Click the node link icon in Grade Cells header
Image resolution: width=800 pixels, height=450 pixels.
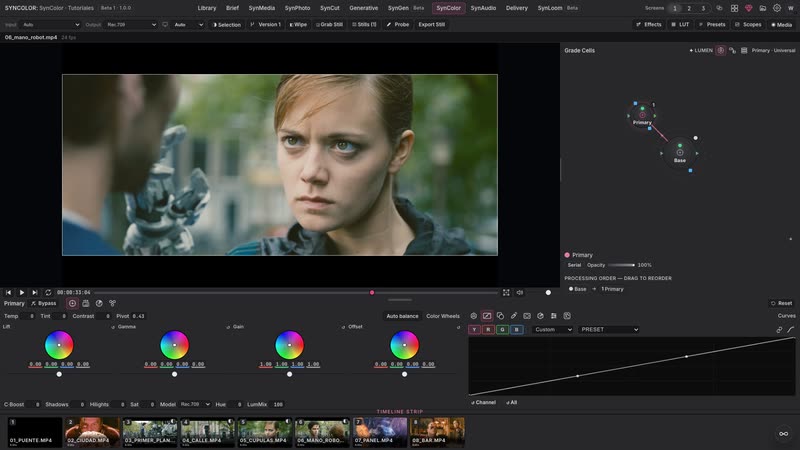[x=732, y=51]
